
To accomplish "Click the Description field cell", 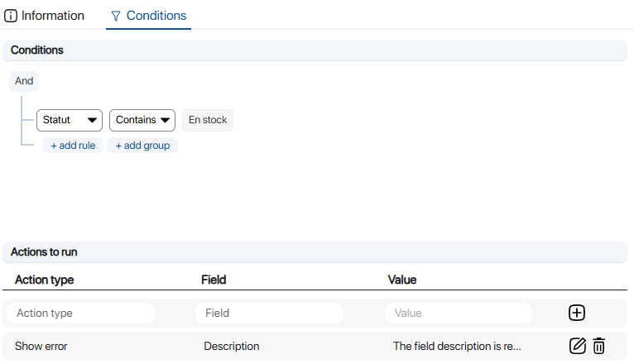I will click(232, 346).
